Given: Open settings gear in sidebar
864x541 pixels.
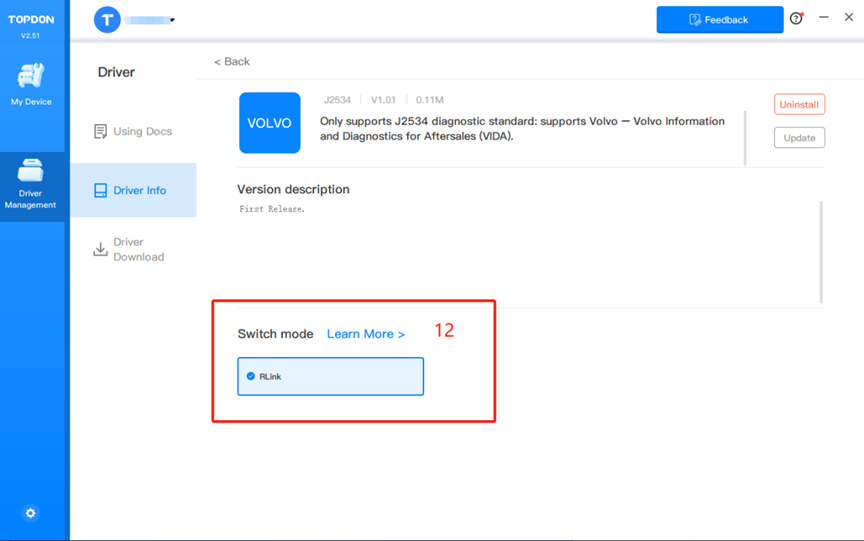Looking at the screenshot, I should (x=30, y=513).
